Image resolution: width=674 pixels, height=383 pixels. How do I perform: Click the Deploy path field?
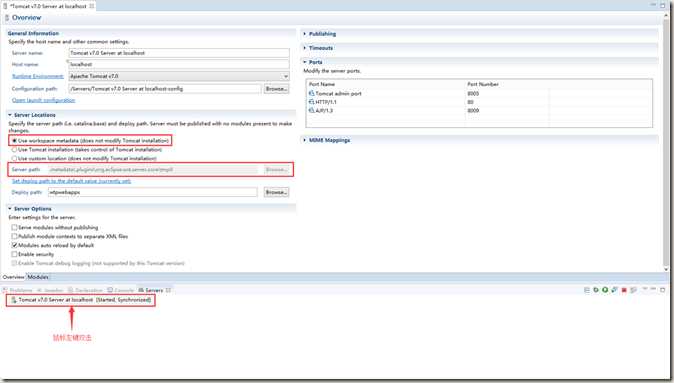click(x=153, y=192)
